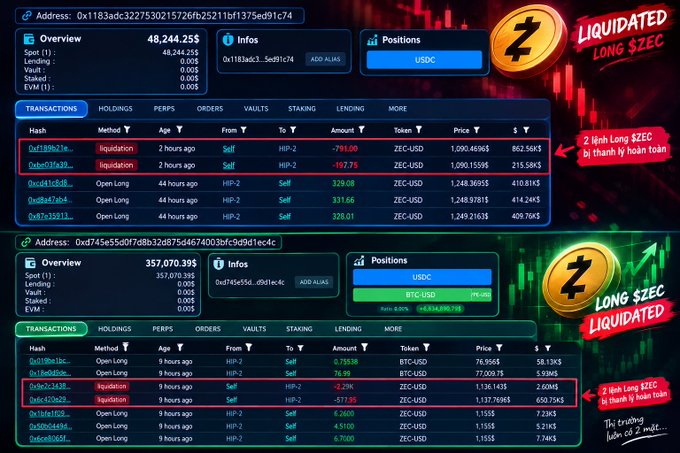
Task: Click the +6,834,090.79$ badge under BTC-USD
Action: click(440, 309)
